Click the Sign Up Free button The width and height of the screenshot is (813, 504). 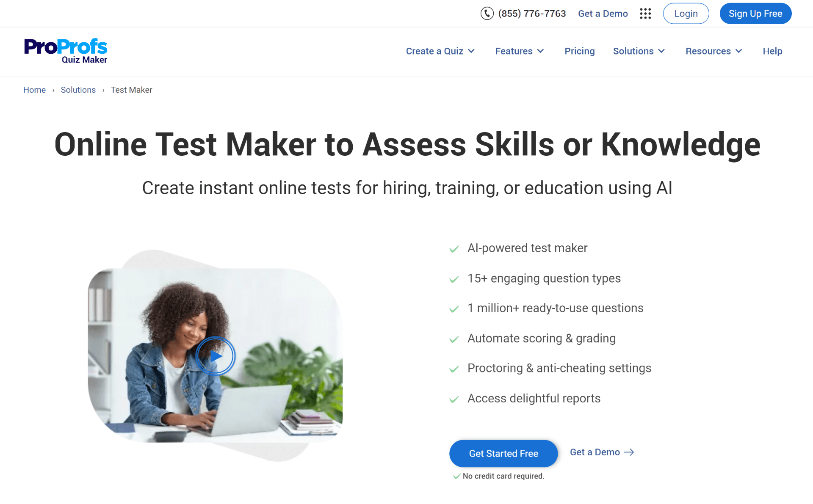[x=755, y=14]
